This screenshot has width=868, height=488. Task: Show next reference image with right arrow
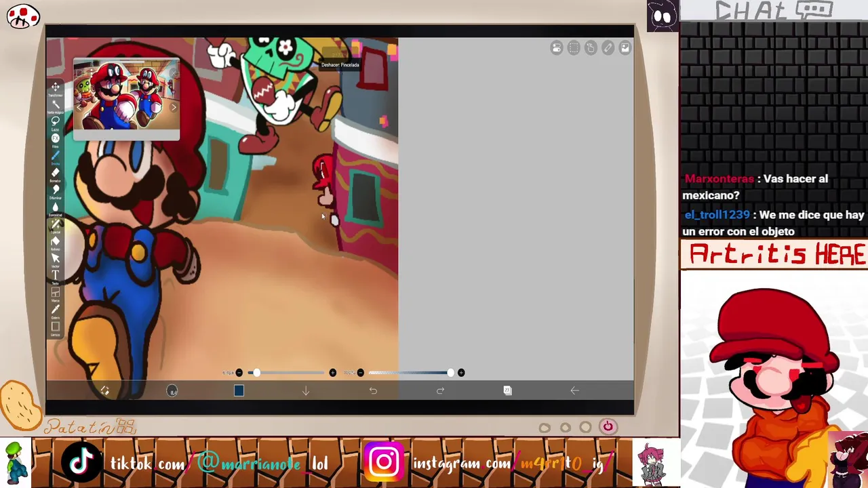pyautogui.click(x=173, y=106)
